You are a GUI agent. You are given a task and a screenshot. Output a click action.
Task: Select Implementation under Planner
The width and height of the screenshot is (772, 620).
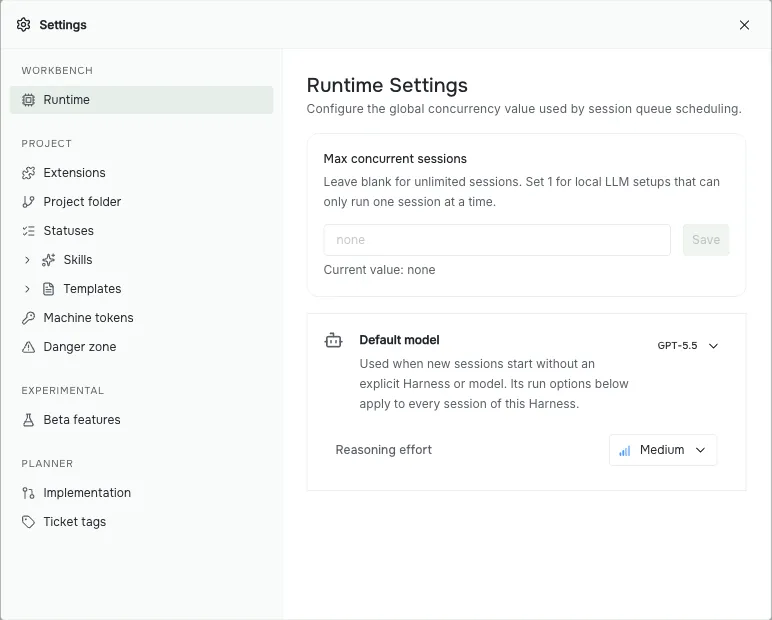pos(141,493)
